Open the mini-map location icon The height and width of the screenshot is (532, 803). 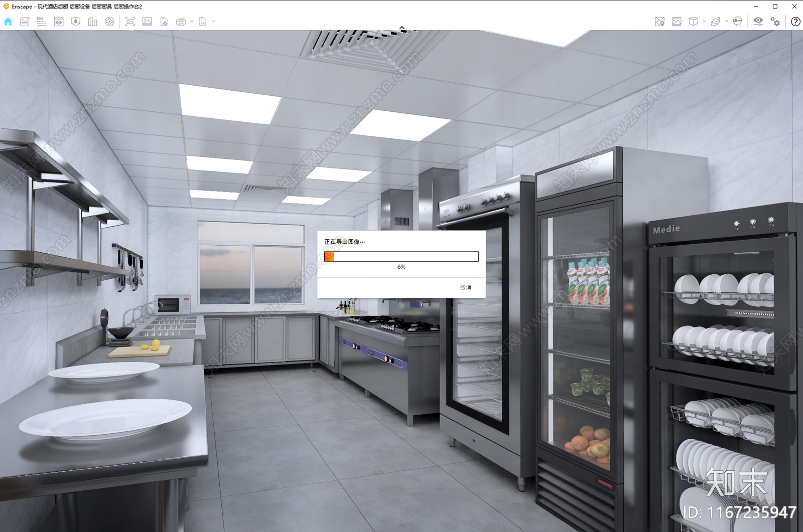(659, 22)
